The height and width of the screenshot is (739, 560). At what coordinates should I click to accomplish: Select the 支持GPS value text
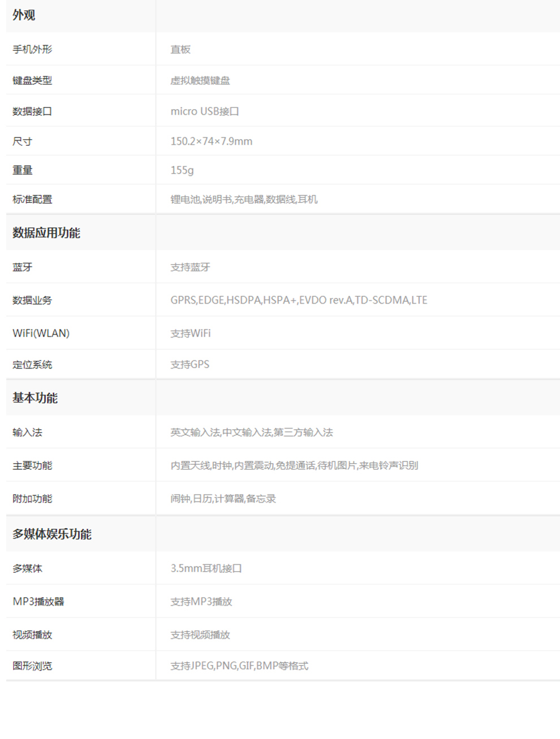[x=190, y=365]
